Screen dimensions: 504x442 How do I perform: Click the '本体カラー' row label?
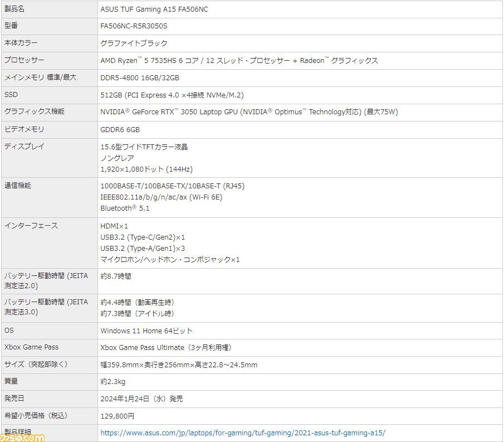21,43
